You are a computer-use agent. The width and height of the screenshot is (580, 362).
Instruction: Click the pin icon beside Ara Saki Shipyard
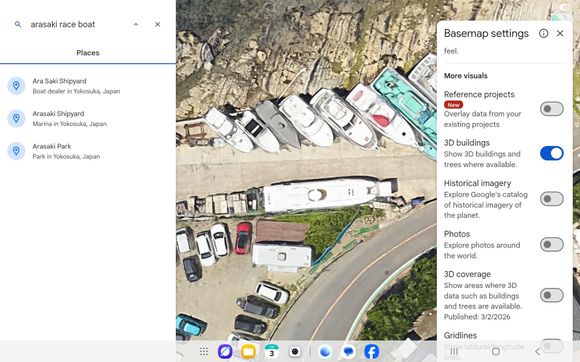(x=16, y=86)
